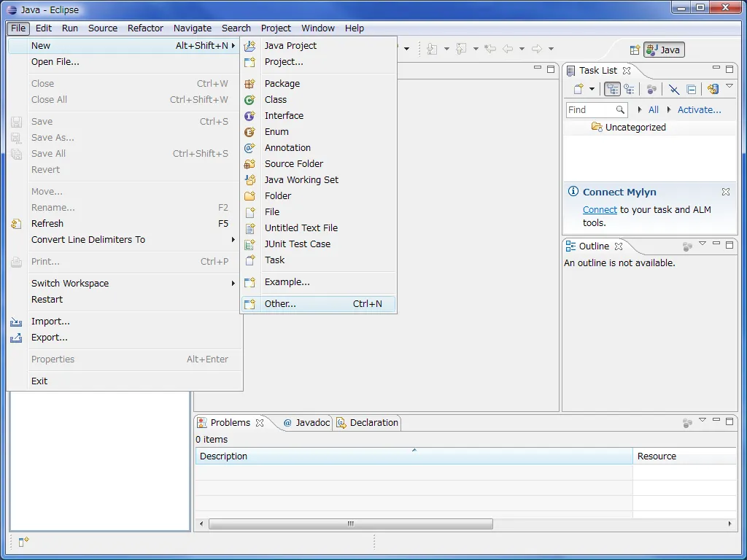Select the Uncategorized folder in Task List
The image size is (747, 560).
[635, 127]
